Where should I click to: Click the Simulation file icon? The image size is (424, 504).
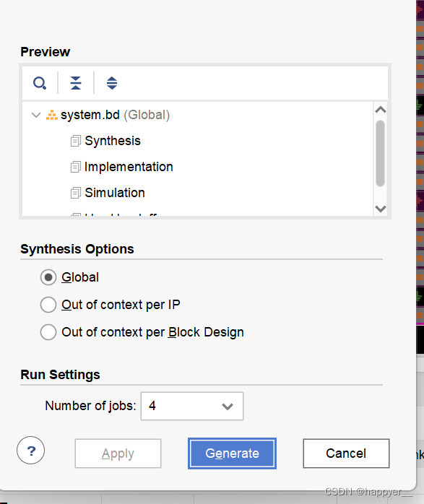click(76, 193)
